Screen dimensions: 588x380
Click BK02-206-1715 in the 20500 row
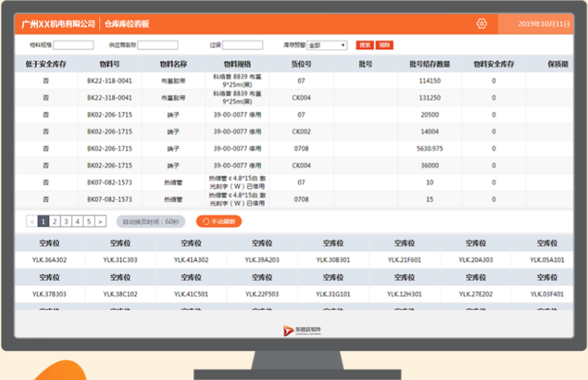(109, 114)
